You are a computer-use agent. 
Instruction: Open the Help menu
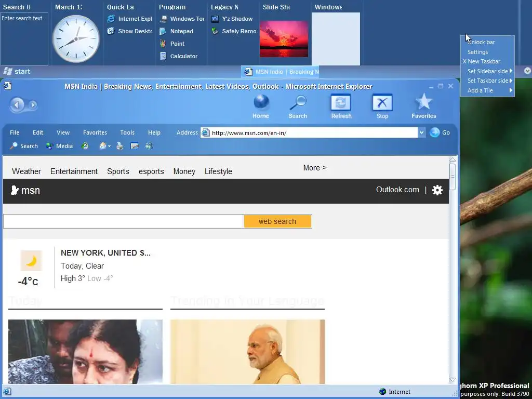coord(154,132)
